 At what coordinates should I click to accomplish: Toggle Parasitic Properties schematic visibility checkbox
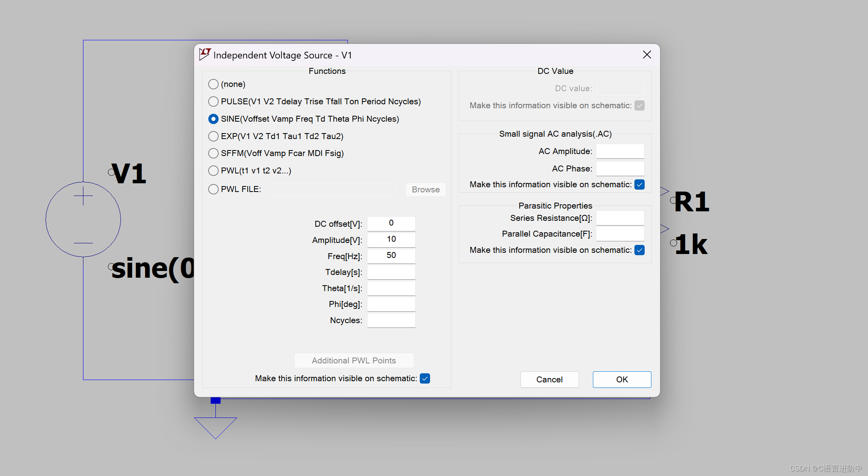click(x=639, y=250)
